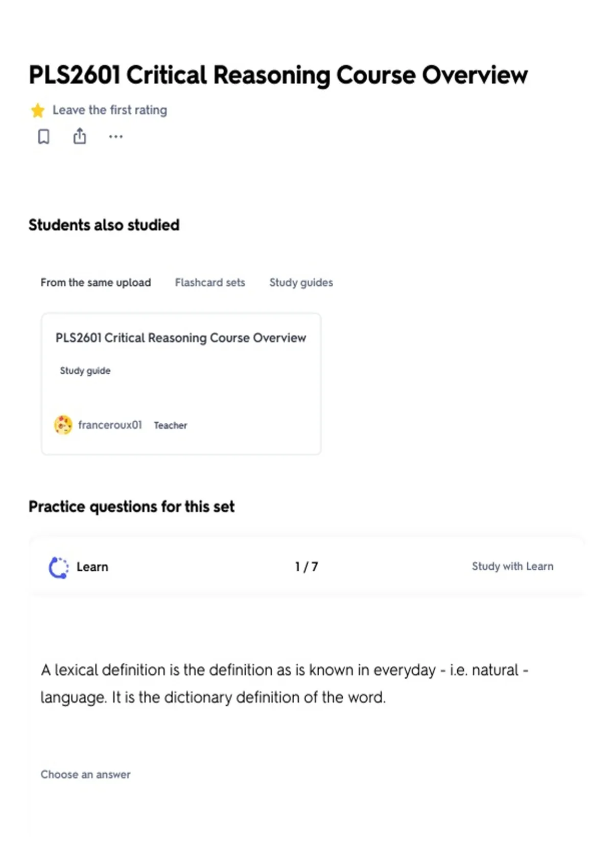Viewport: 613px width, 868px height.
Task: Switch to the Study guides tab
Action: pos(301,282)
